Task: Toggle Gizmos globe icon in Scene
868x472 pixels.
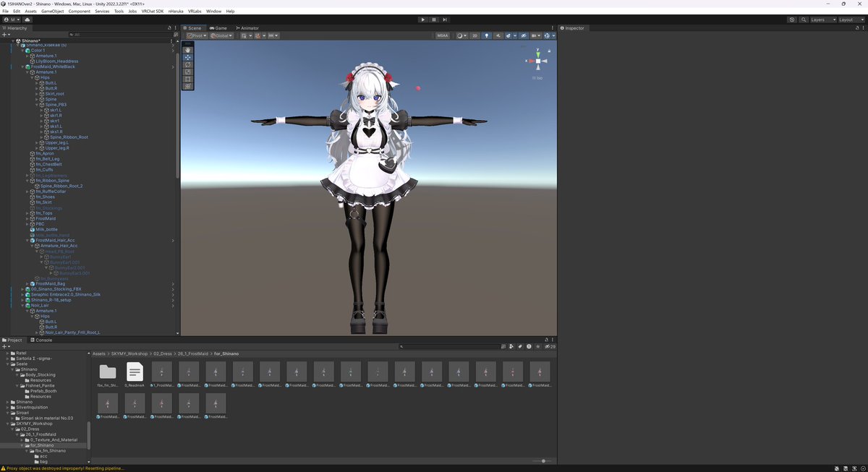Action: click(x=548, y=35)
